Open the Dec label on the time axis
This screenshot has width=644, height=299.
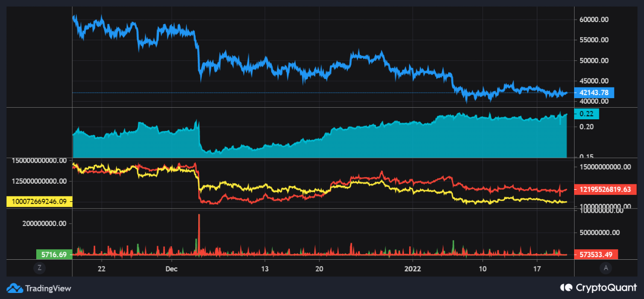171,269
